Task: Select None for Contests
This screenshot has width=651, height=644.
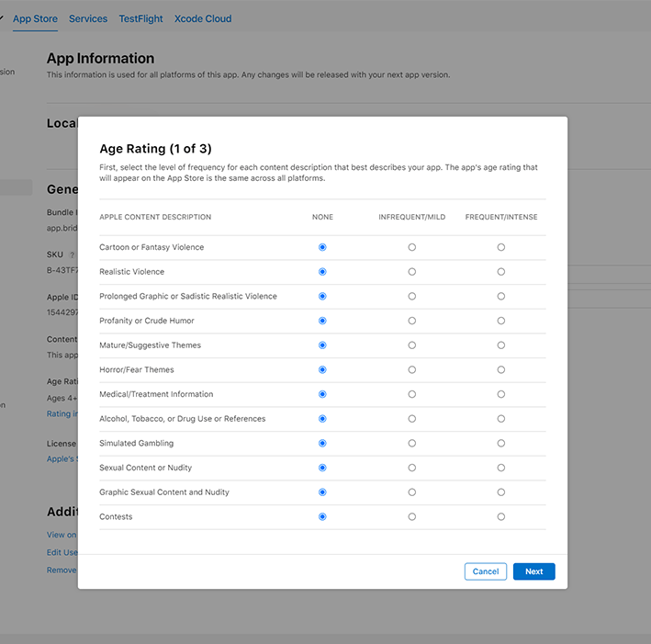Action: click(x=322, y=517)
